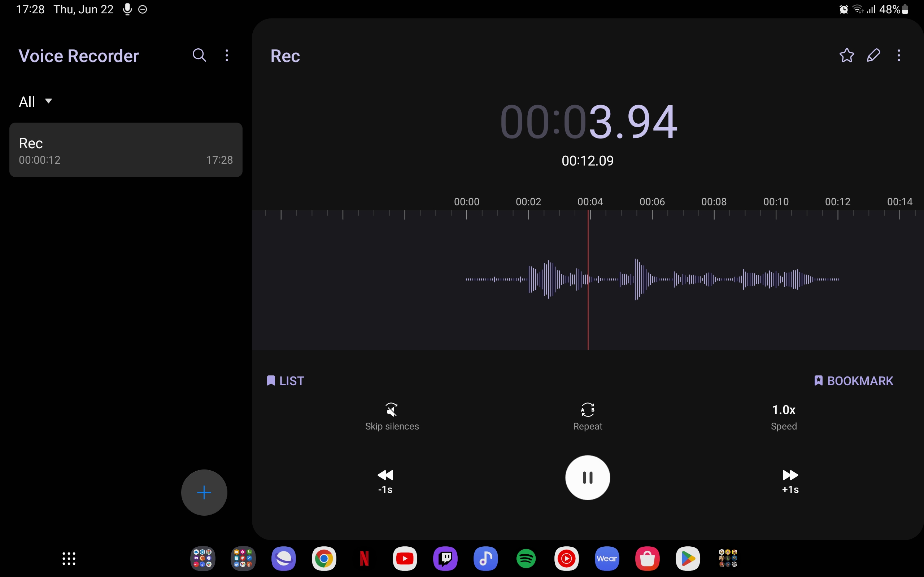
Task: Tap the pencil edit icon
Action: coord(873,55)
